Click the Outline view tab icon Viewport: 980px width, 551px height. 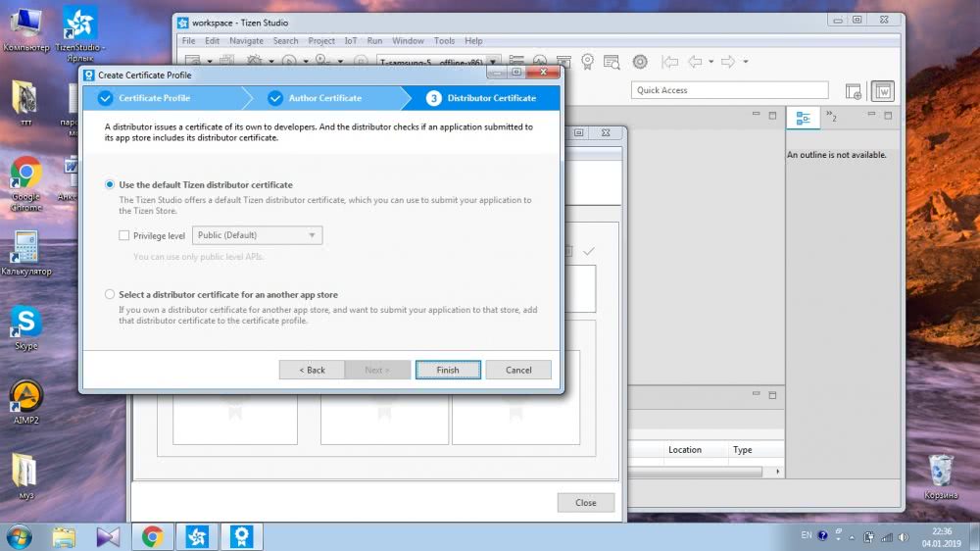[803, 118]
